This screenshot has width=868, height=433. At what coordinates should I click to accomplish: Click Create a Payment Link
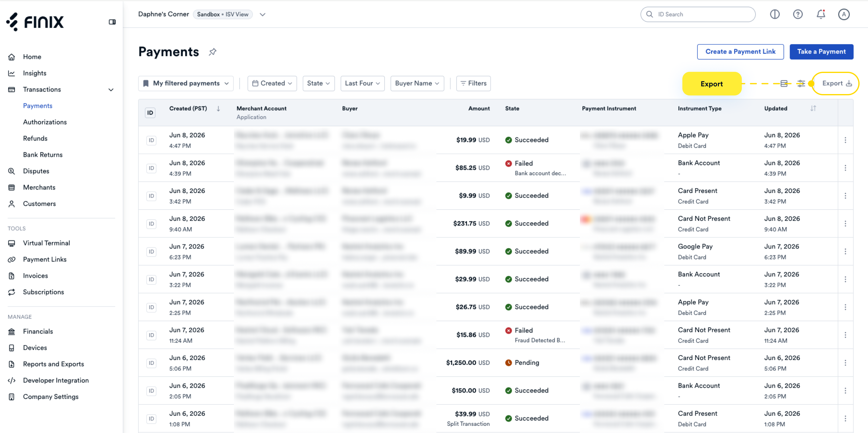tap(740, 52)
